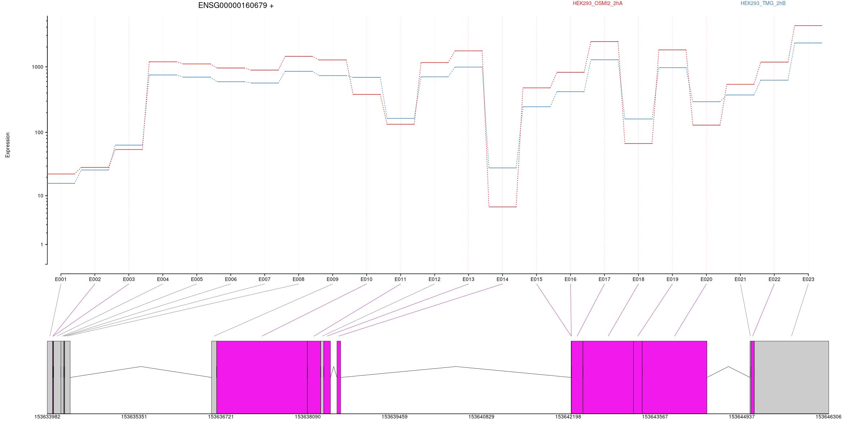
Task: Click genomic coordinate 153638090
Action: coord(308,417)
